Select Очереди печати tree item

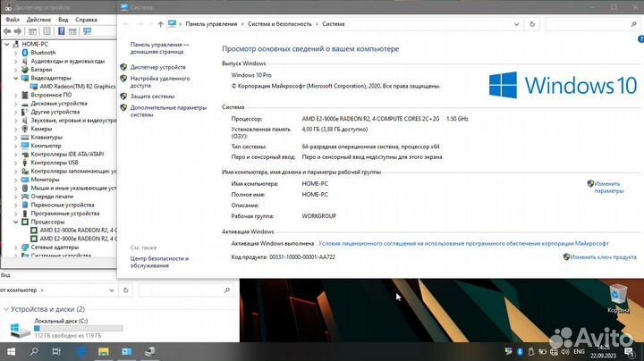(52, 196)
